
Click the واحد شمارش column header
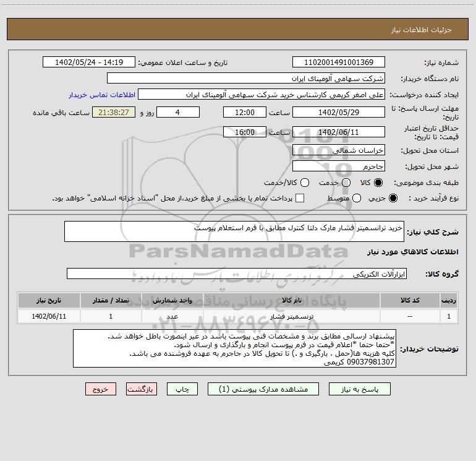172,300
